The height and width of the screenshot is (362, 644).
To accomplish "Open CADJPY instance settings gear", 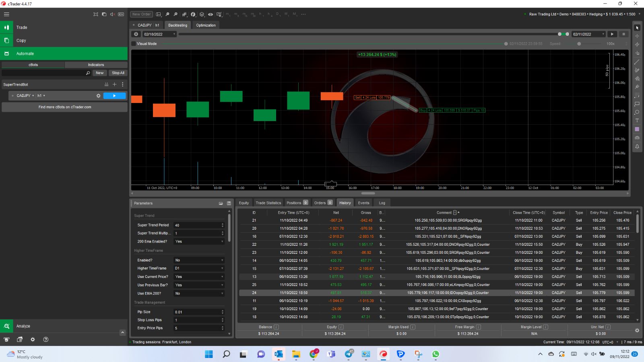I will (98, 96).
